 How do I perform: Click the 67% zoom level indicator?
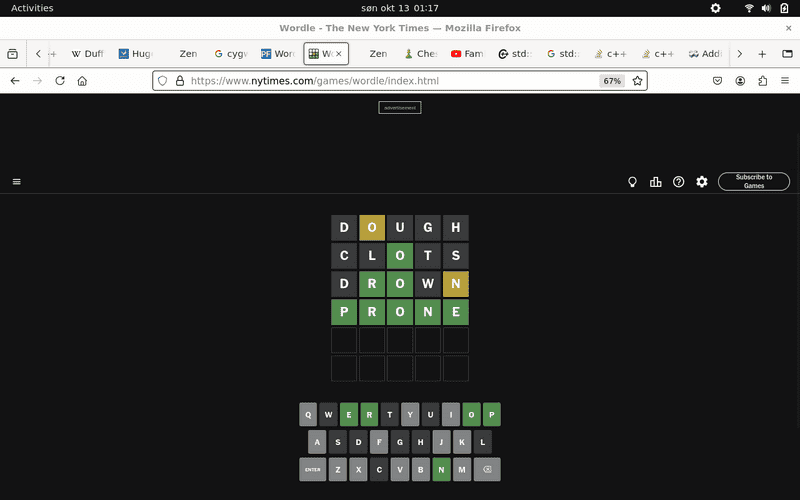(612, 81)
